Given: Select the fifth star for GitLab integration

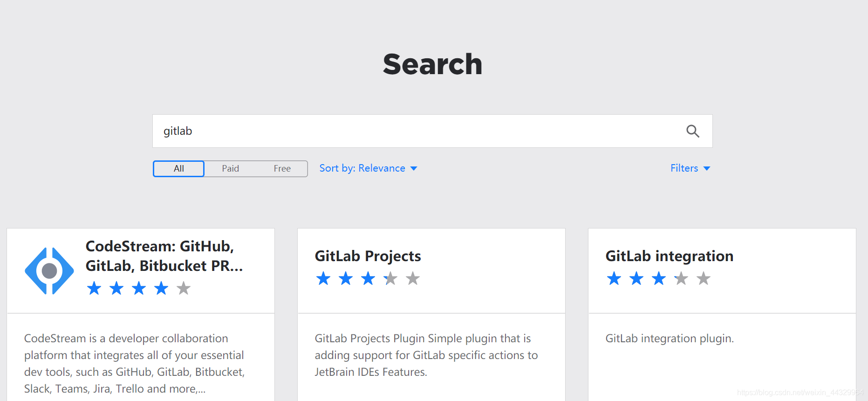Looking at the screenshot, I should point(703,278).
